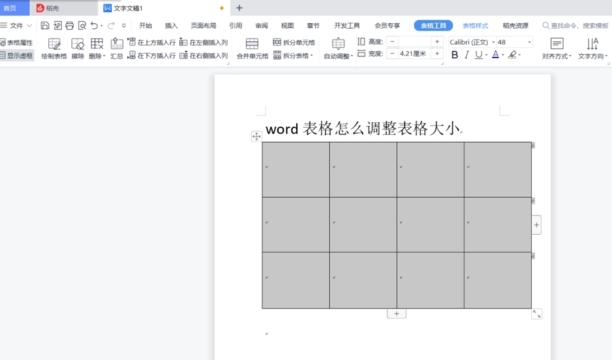The height and width of the screenshot is (360, 612).
Task: Switch to the Insert (插入) ribbon tab
Action: tap(171, 26)
